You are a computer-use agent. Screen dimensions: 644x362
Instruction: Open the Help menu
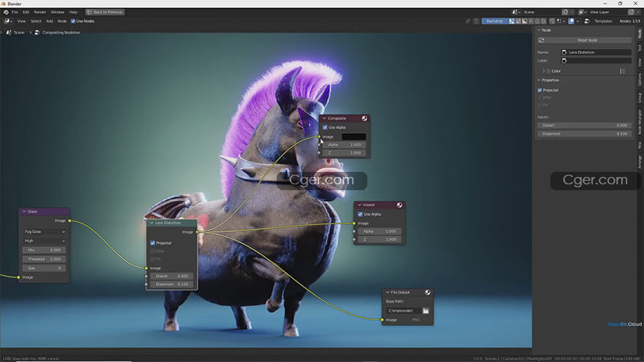73,12
